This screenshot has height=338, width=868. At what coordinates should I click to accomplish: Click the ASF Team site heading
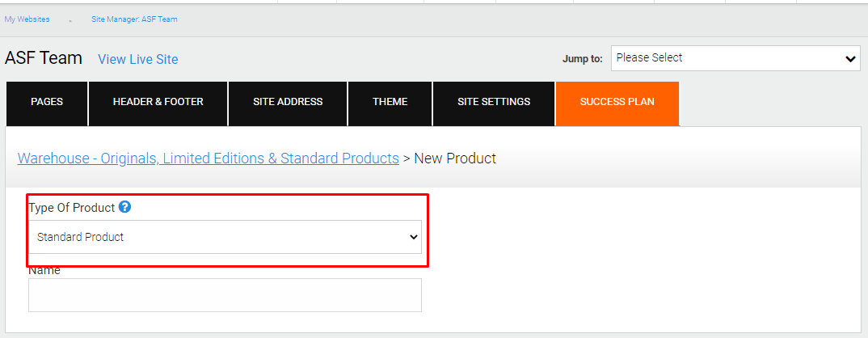tap(43, 58)
